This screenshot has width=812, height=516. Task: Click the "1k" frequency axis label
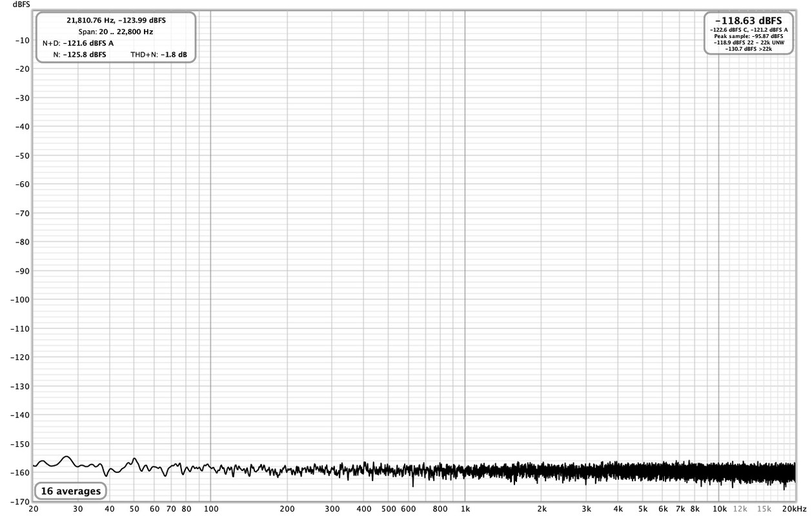[x=465, y=509]
